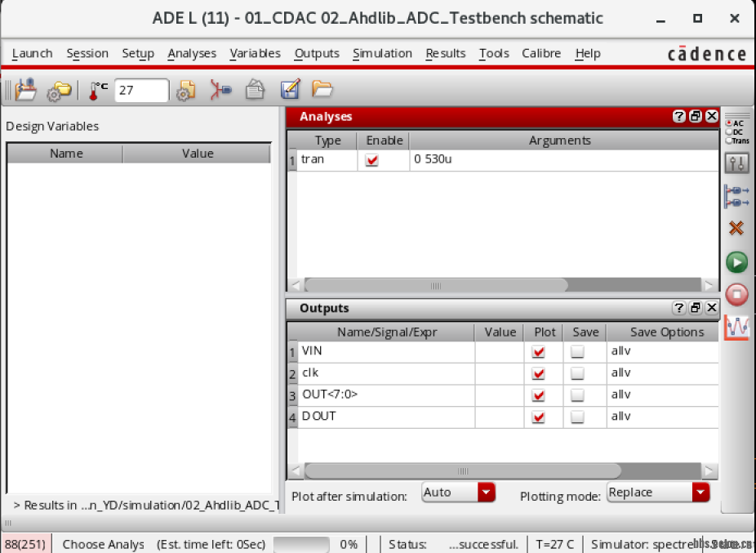Click the Outputs scrollbar right arrow

(x=709, y=470)
